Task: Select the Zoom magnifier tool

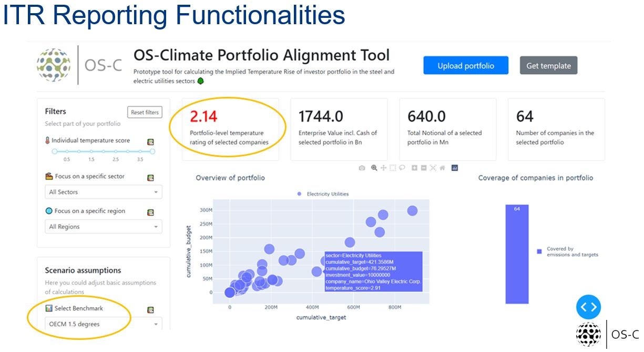Action: pos(374,168)
